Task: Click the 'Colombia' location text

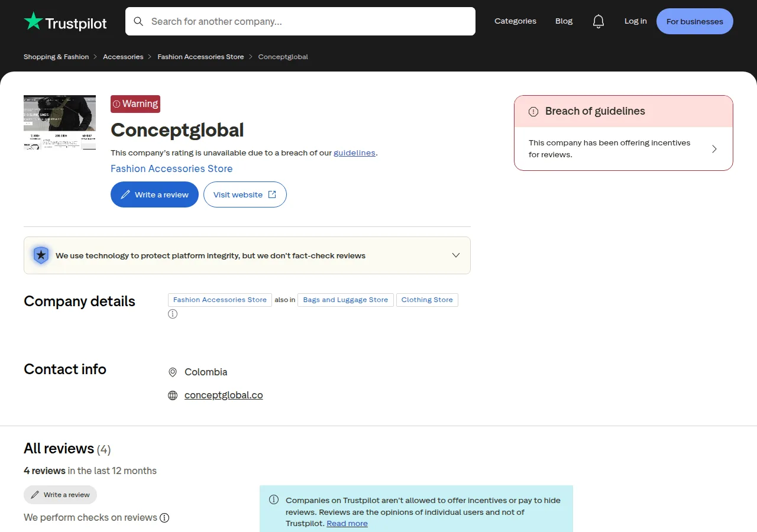Action: [x=206, y=372]
